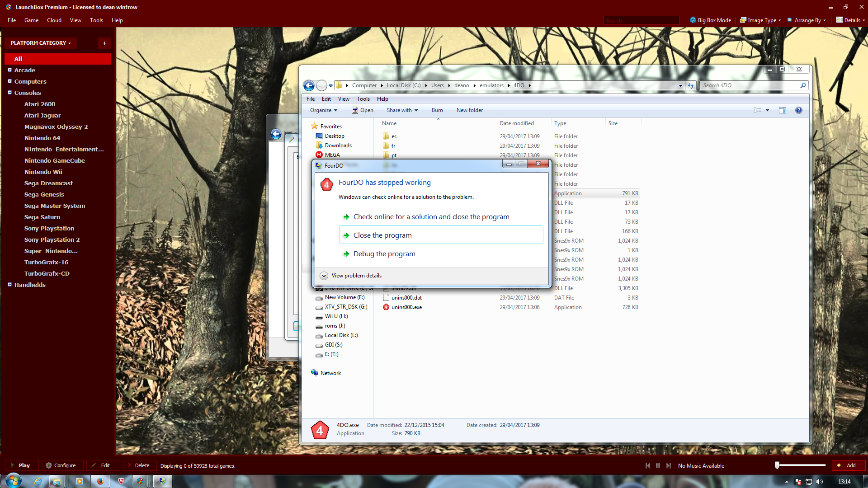Click add platform plus button
This screenshot has height=488, width=868.
[104, 43]
